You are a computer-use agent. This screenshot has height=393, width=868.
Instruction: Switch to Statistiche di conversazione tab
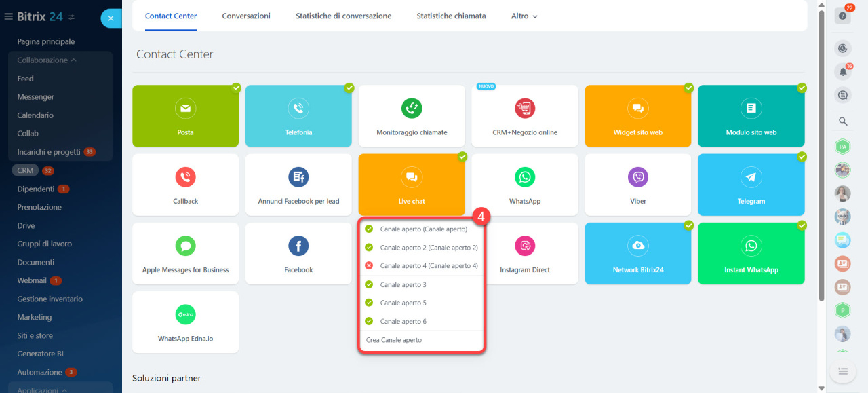[x=343, y=16]
